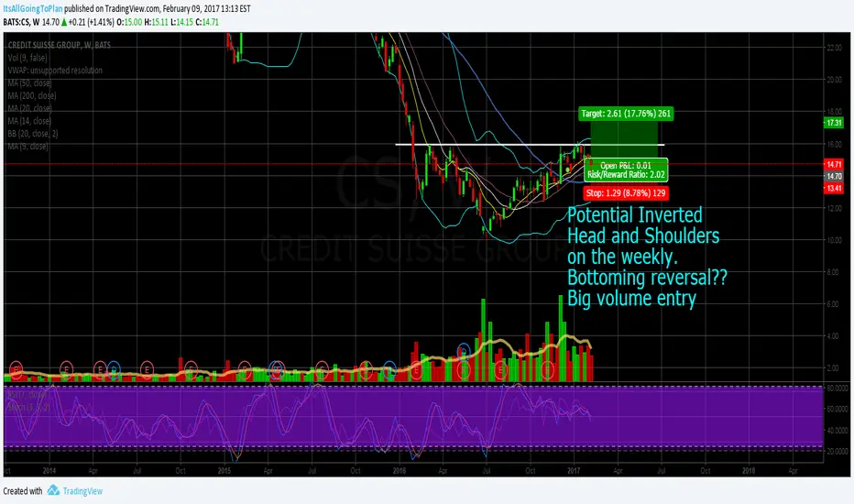The width and height of the screenshot is (854, 504).
Task: Click the 2016 label on the time axis
Action: tap(400, 470)
